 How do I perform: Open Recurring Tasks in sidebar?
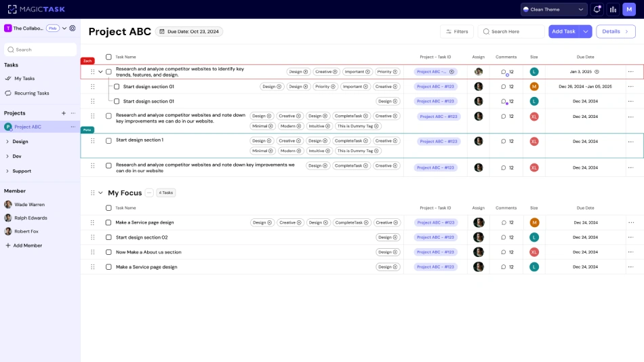pos(31,94)
